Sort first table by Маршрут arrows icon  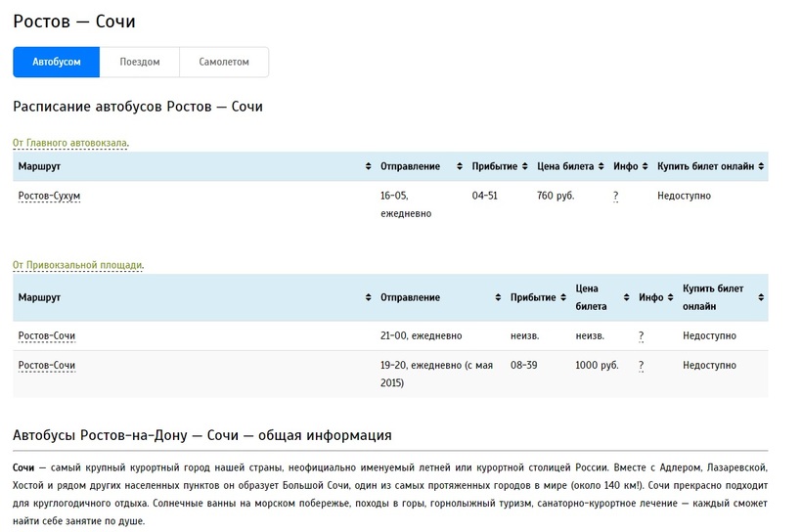[368, 166]
